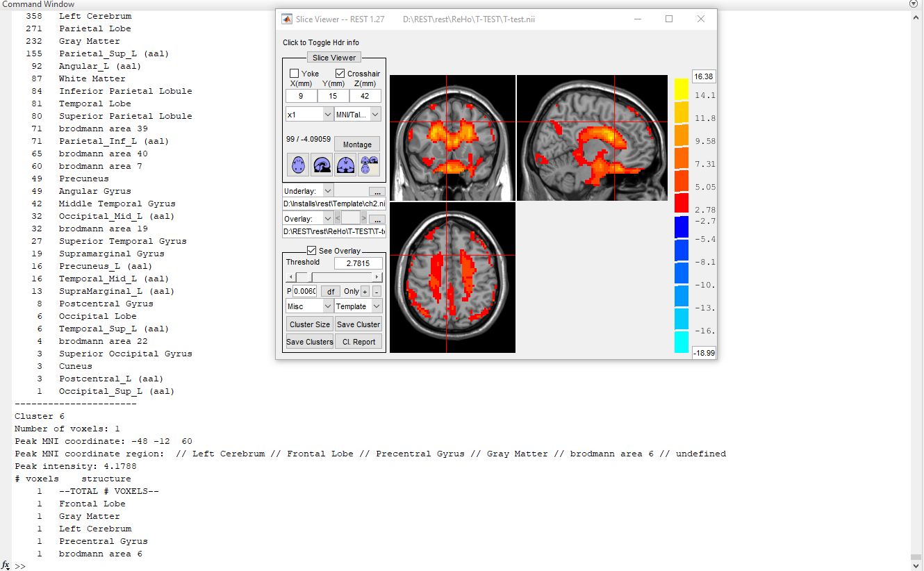Click the Montage button

coord(357,144)
